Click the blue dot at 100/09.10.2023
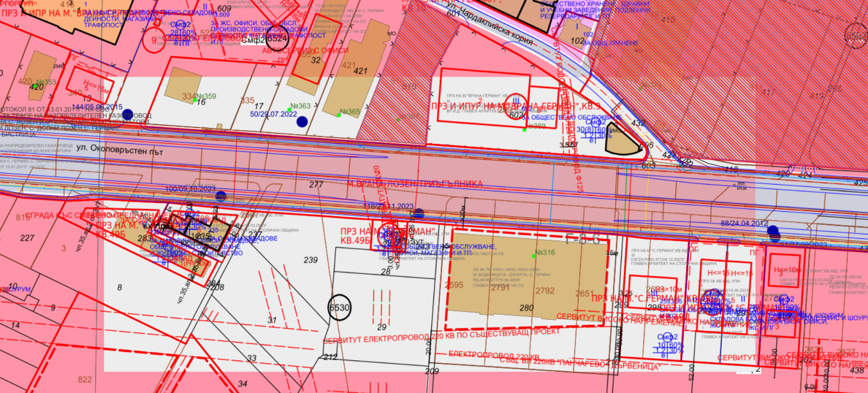868x393 pixels. 220,196
